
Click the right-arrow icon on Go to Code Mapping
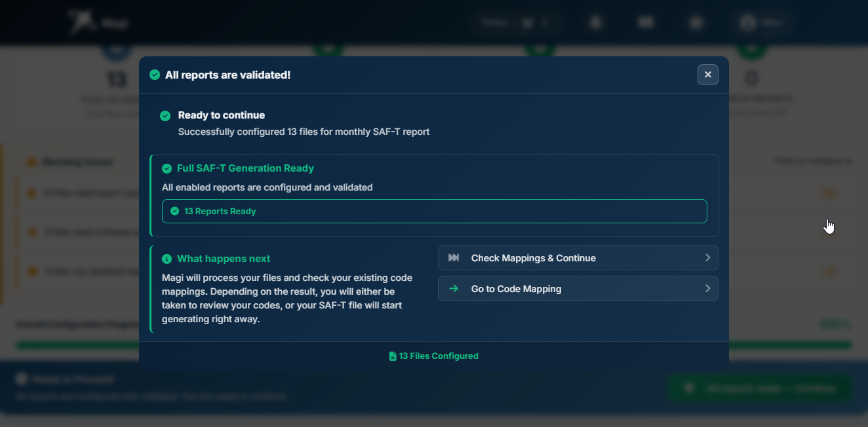[454, 289]
